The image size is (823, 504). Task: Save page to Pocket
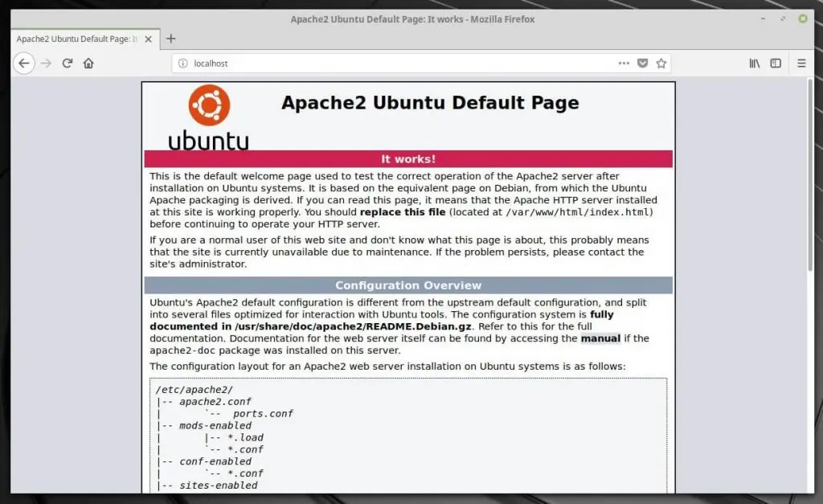[x=642, y=63]
